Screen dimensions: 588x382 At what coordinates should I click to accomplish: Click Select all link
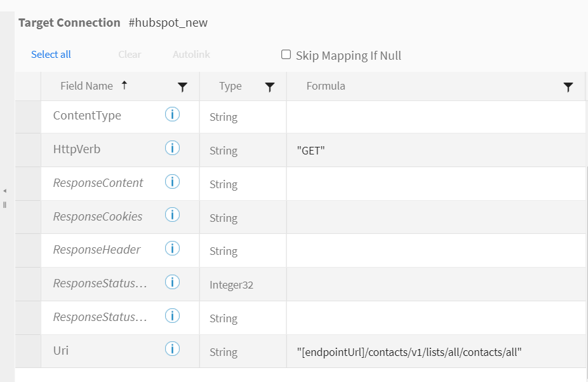(51, 55)
